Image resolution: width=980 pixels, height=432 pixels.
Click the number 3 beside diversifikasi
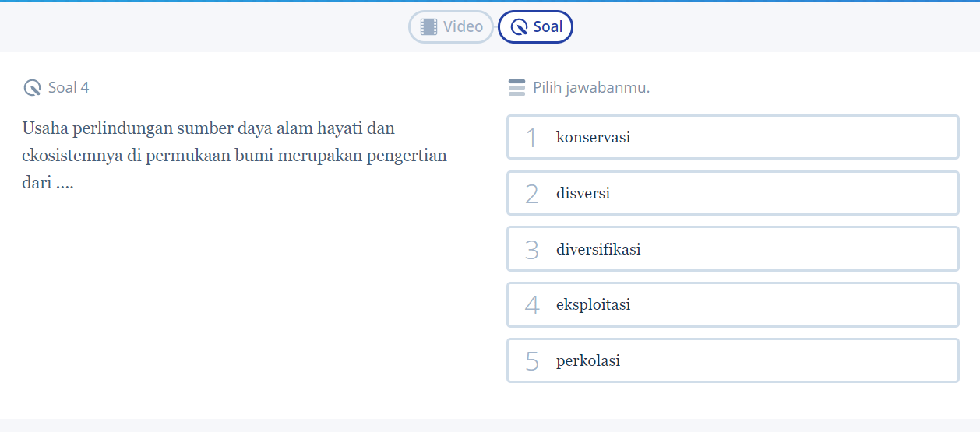coord(532,250)
